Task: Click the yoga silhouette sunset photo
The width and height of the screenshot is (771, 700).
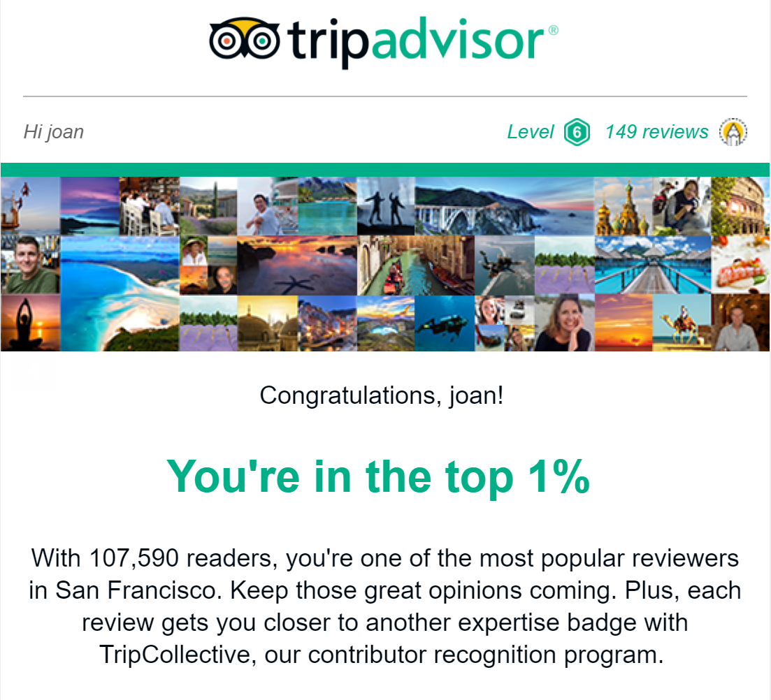Action: pos(30,323)
